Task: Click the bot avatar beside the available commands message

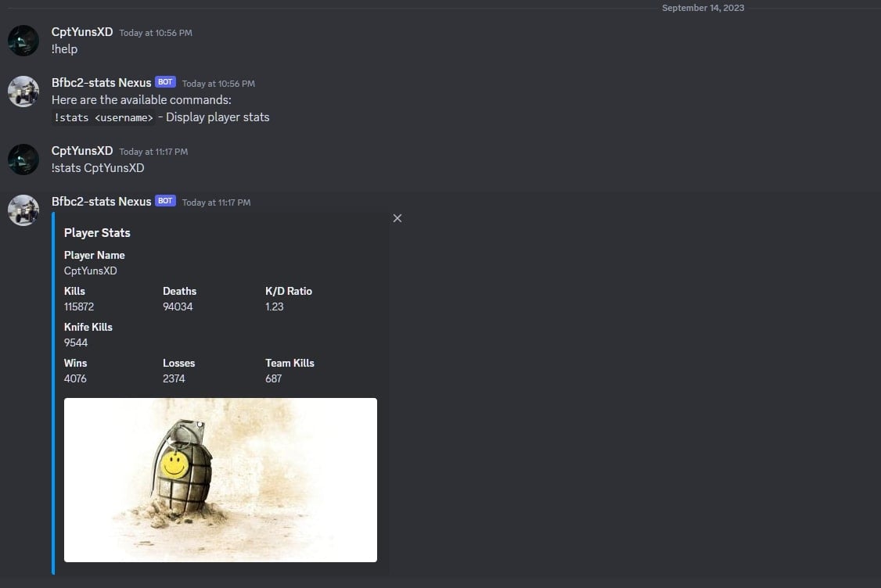Action: (x=23, y=91)
